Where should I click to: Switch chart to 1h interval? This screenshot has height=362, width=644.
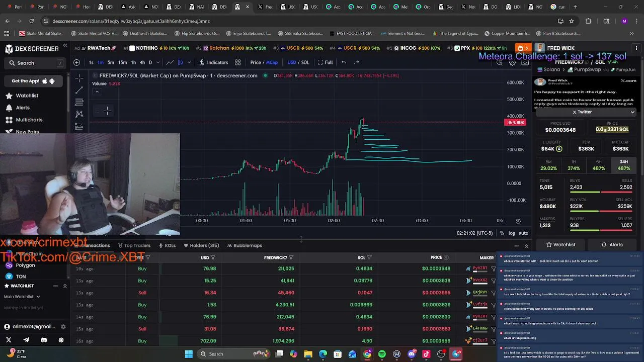(133, 62)
